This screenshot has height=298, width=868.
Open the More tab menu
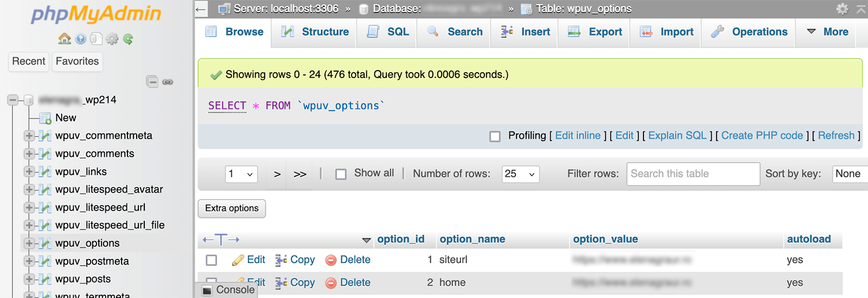[827, 32]
